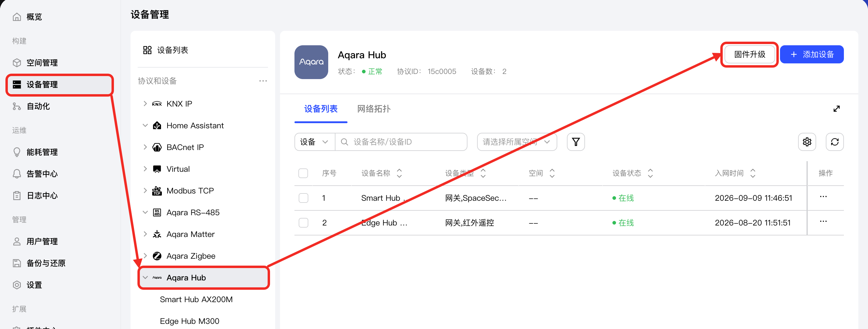Open more options next to 协议和设备
This screenshot has height=329, width=868.
pos(263,81)
